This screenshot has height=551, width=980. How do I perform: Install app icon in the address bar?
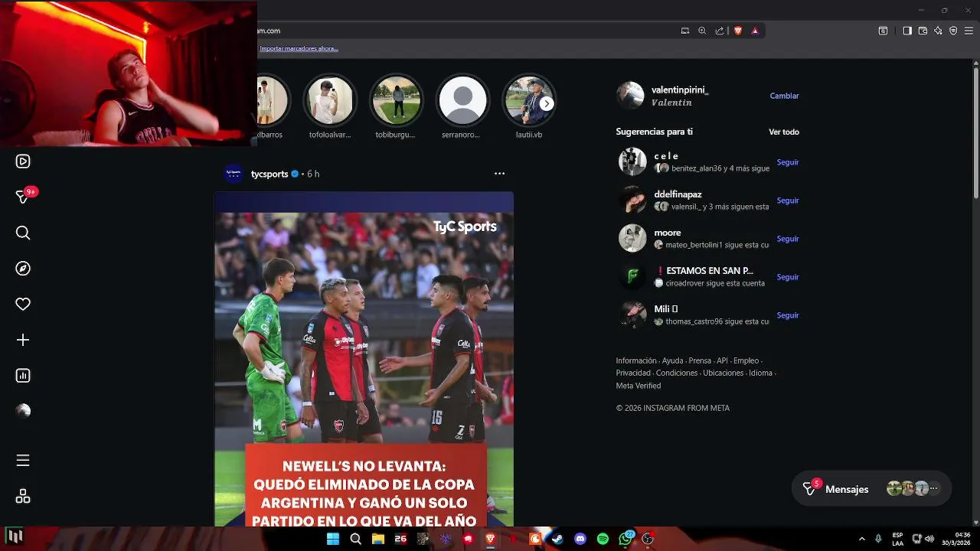(685, 31)
